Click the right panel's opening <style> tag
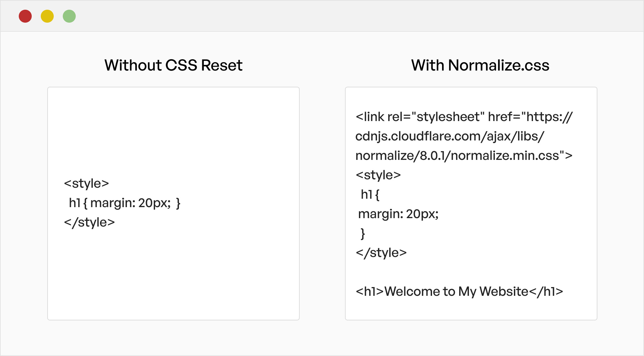Viewport: 644px width, 356px height. click(378, 175)
